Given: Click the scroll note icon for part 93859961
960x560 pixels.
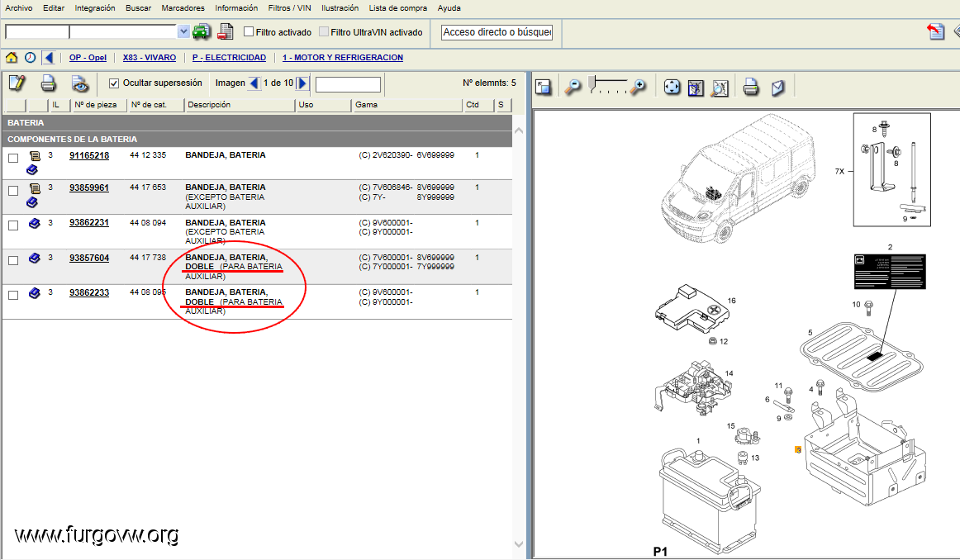Looking at the screenshot, I should pyautogui.click(x=35, y=188).
